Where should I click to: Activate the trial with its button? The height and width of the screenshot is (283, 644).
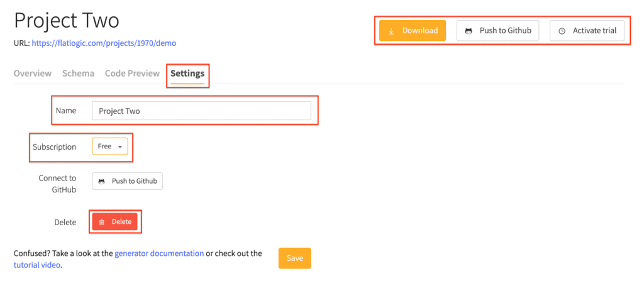pos(587,31)
